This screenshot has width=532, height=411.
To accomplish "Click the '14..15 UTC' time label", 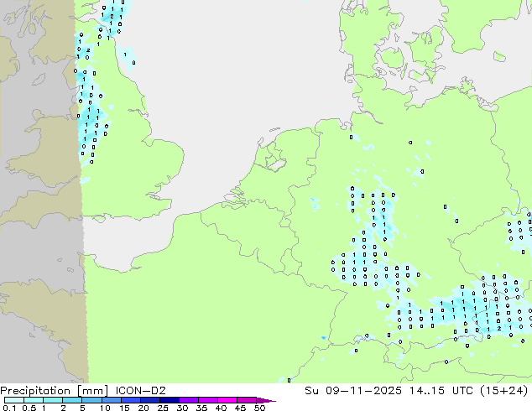I will click(x=442, y=391).
